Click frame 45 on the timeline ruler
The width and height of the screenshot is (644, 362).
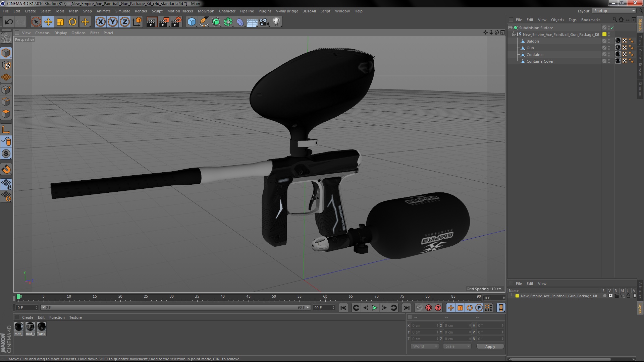click(248, 297)
